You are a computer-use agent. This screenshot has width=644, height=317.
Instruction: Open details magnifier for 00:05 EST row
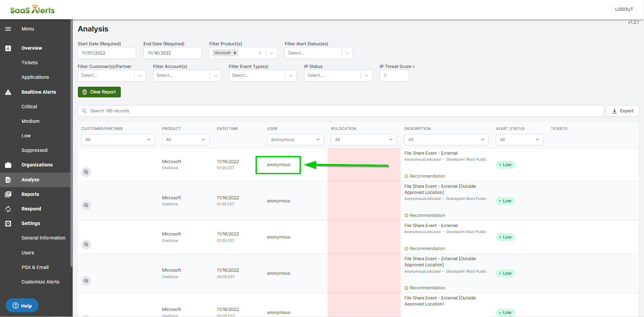pos(86,281)
